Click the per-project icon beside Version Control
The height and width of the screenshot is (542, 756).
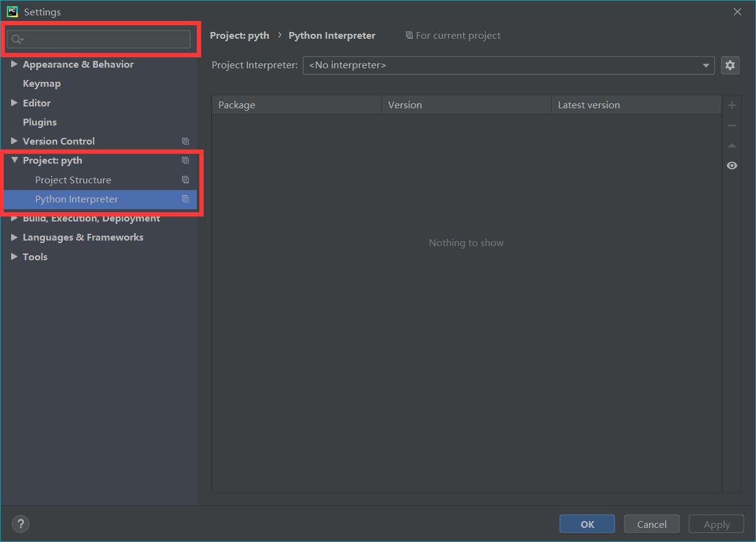pyautogui.click(x=185, y=141)
